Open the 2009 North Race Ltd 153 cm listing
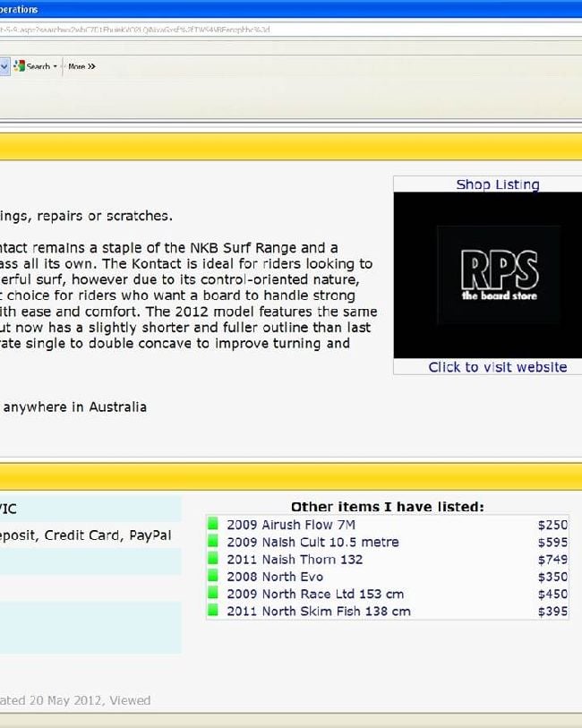The width and height of the screenshot is (582, 728). [315, 594]
